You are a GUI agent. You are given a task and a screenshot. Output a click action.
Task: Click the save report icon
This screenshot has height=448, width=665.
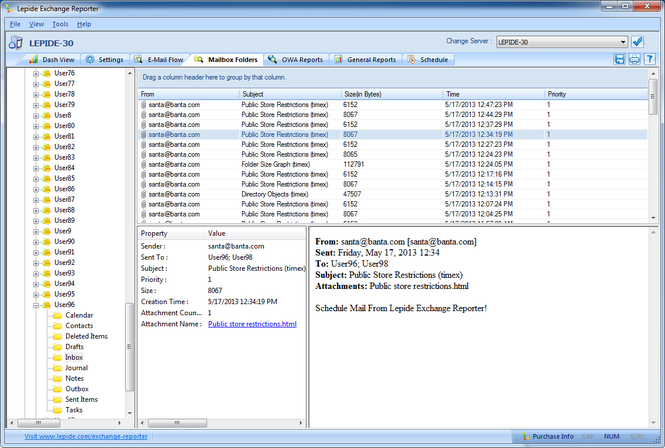620,59
